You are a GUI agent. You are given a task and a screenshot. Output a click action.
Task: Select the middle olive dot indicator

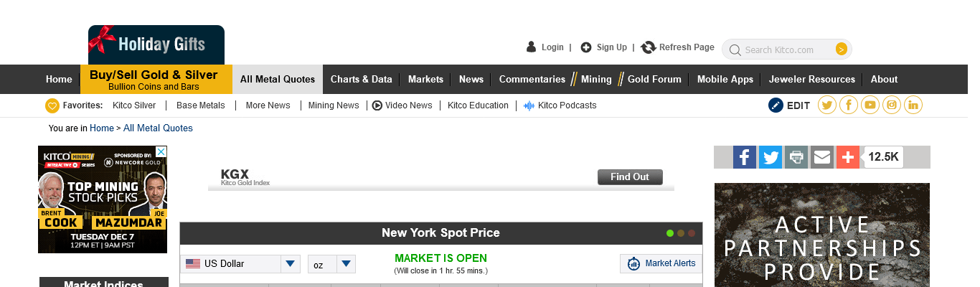(x=681, y=233)
